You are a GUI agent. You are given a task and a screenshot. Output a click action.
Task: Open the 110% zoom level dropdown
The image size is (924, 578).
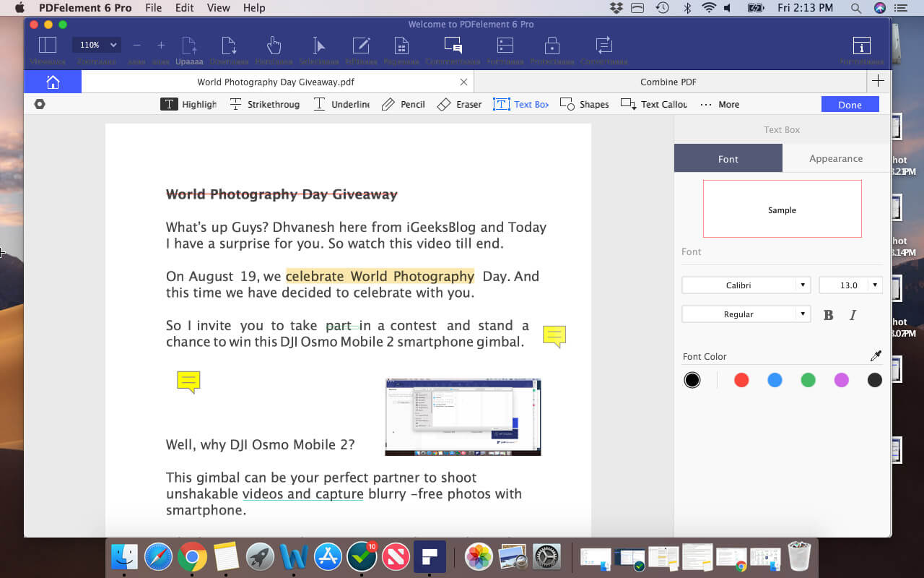coord(96,45)
